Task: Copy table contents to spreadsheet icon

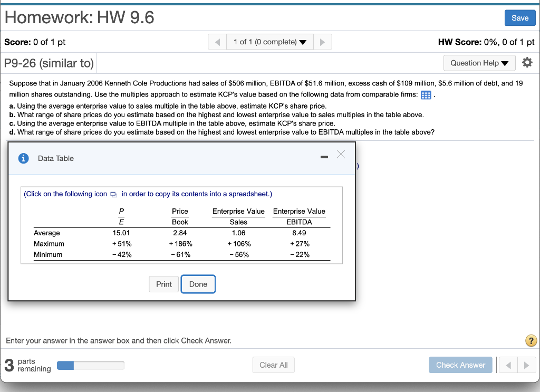Action: 114,194
